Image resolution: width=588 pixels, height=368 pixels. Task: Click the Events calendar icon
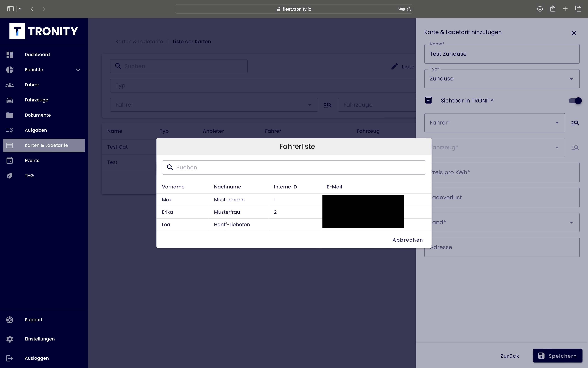pos(9,161)
